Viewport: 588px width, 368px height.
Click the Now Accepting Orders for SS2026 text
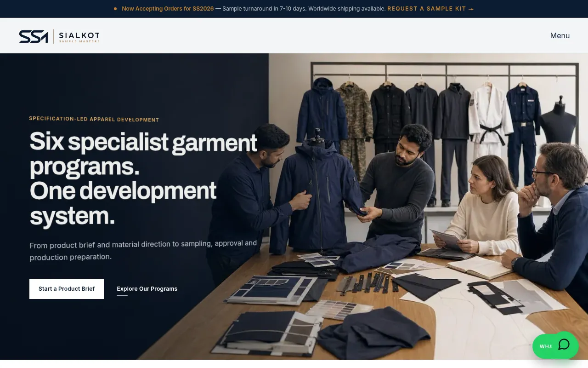point(168,9)
